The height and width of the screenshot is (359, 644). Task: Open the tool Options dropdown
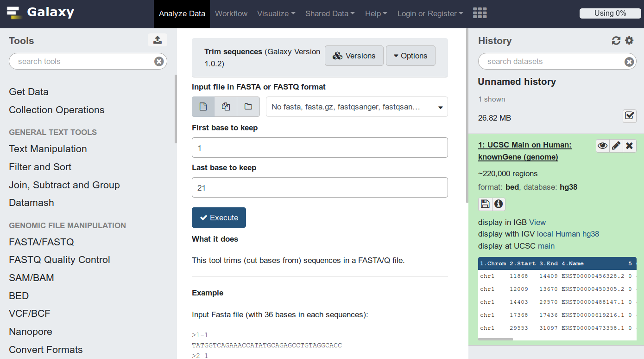pyautogui.click(x=410, y=56)
